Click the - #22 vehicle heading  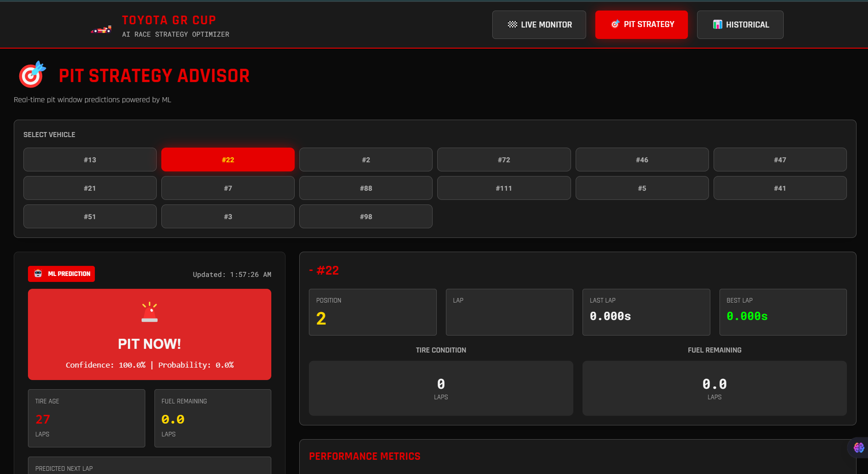tap(324, 270)
